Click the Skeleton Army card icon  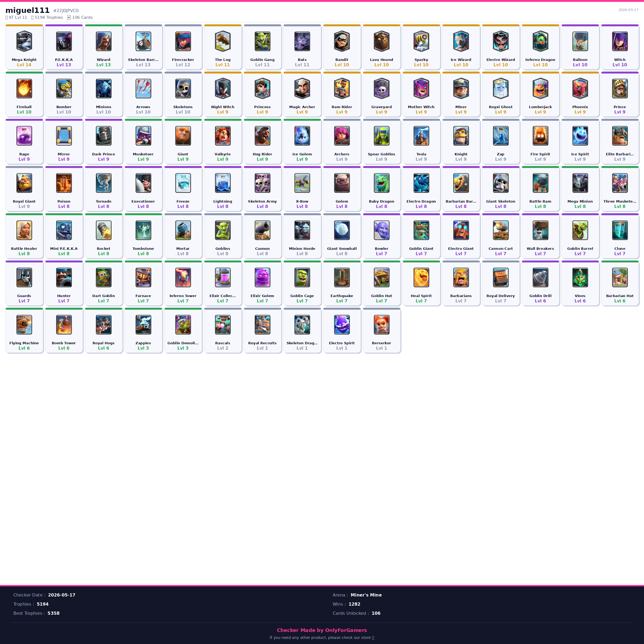tap(262, 183)
